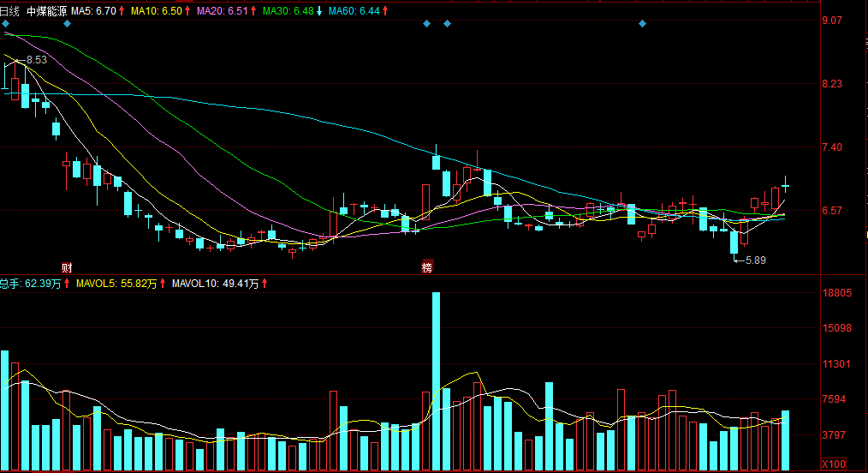Click the X100 volume scale multiplier
Viewport: 868px width, 473px height.
tap(833, 464)
